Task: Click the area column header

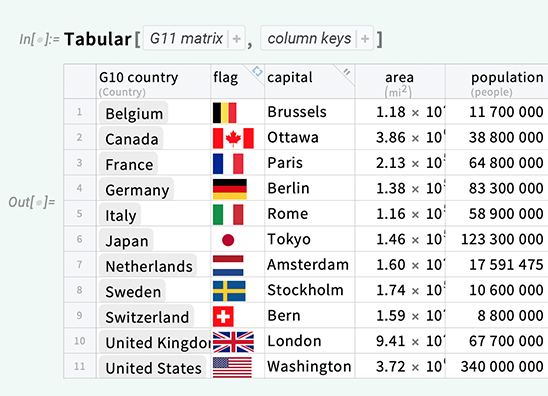Action: click(400, 81)
